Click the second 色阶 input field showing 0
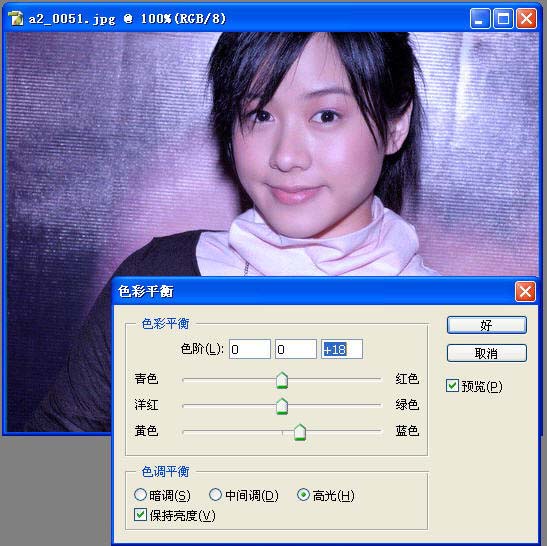 [x=296, y=349]
